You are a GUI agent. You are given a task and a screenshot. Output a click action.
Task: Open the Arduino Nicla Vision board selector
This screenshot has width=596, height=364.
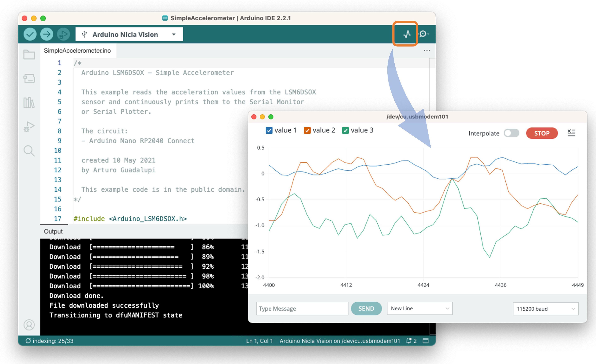(x=129, y=34)
